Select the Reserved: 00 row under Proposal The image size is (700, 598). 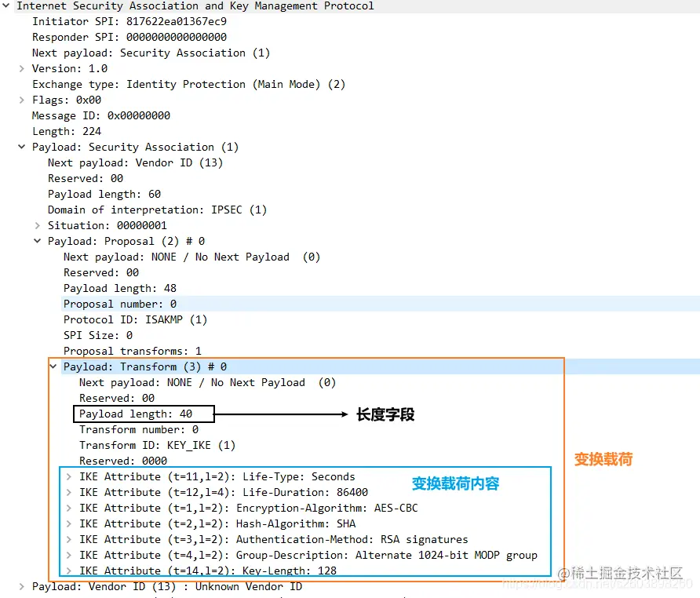[101, 272]
